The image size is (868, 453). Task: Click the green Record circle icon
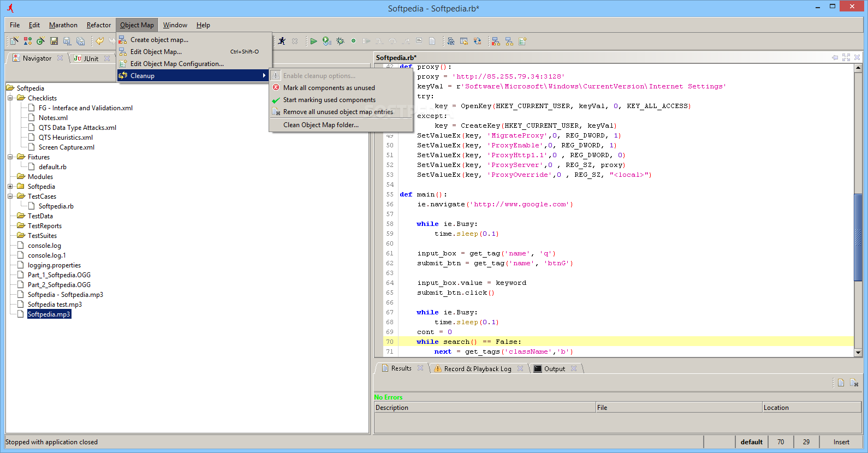[353, 41]
